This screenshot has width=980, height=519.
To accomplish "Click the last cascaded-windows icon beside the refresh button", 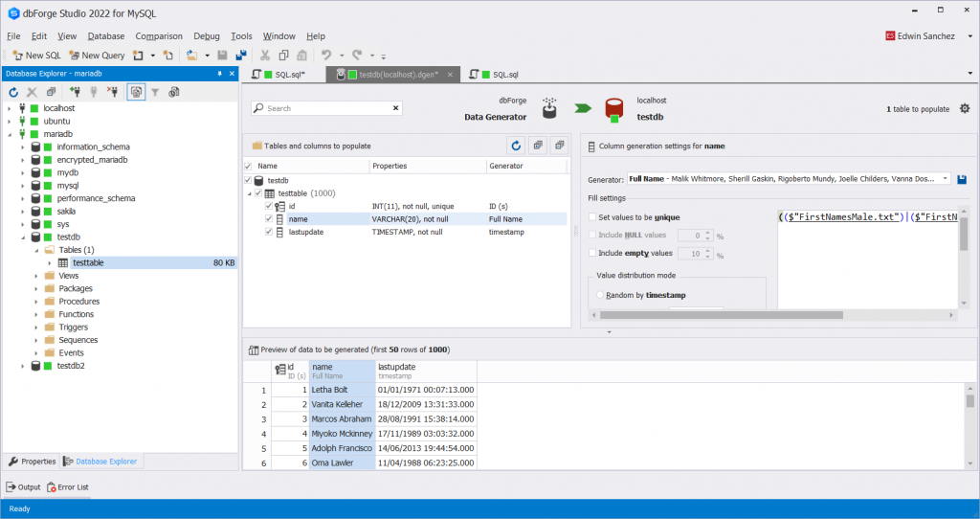I will click(x=559, y=146).
